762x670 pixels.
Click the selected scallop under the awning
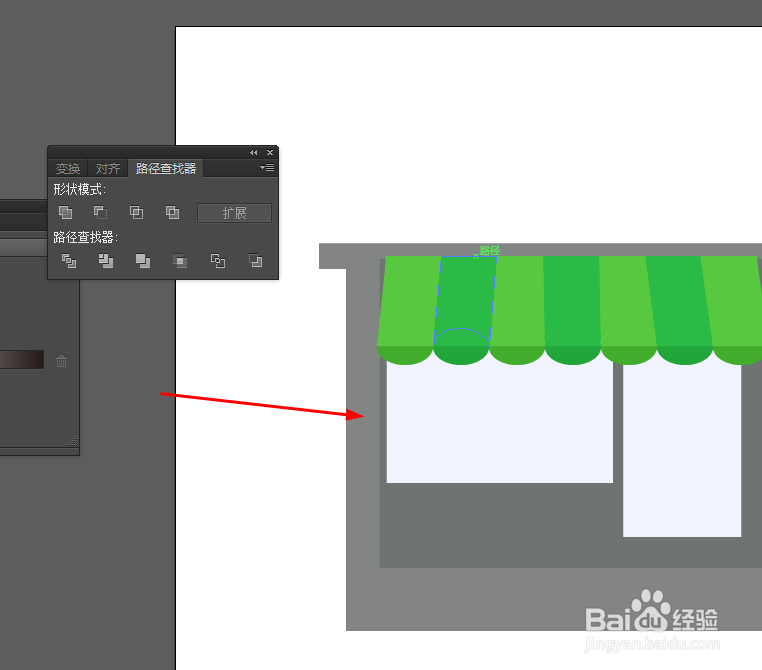tap(461, 355)
